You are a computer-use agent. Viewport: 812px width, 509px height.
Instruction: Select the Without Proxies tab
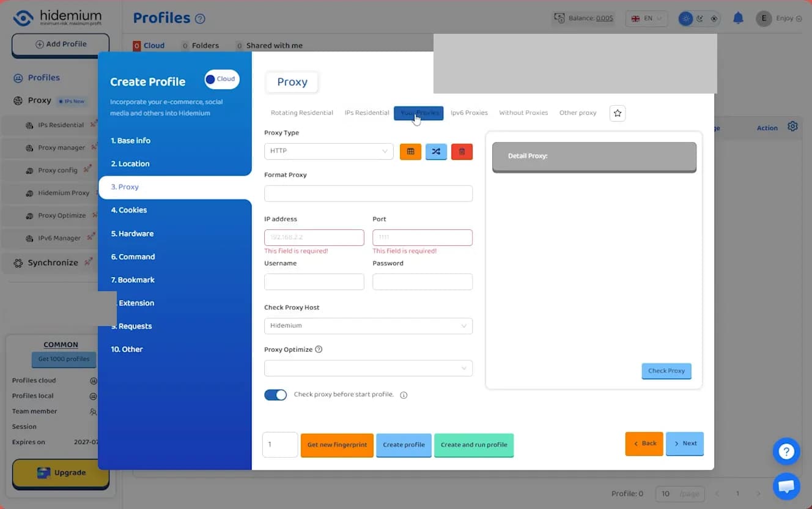523,113
